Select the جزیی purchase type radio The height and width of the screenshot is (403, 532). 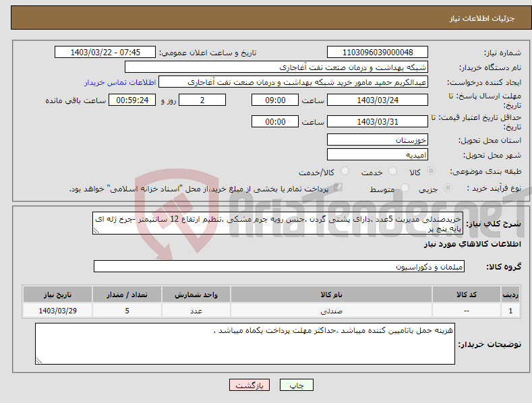point(448,187)
